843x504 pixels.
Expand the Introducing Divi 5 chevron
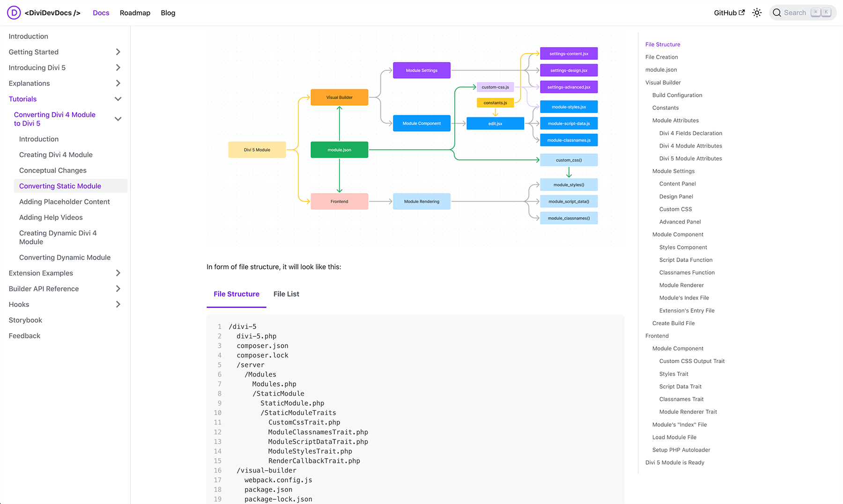pos(118,68)
